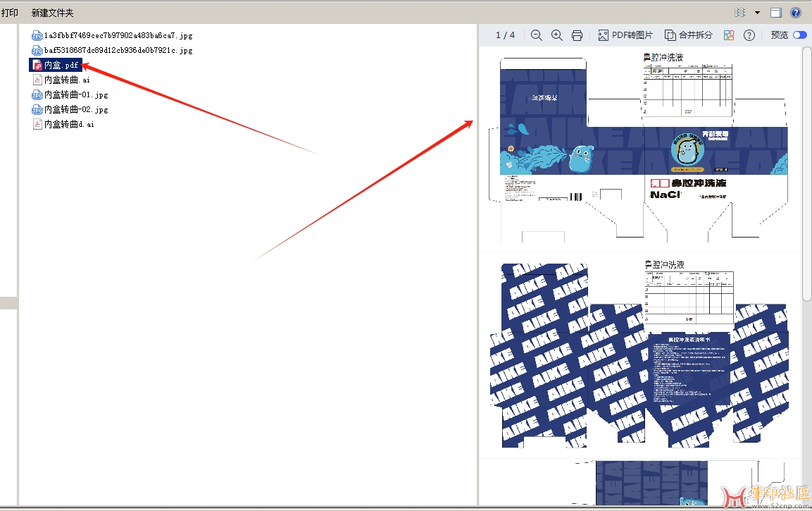Click the second PDF page with AIKE pattern
Viewport: 812px width, 511px height.
tap(639, 355)
